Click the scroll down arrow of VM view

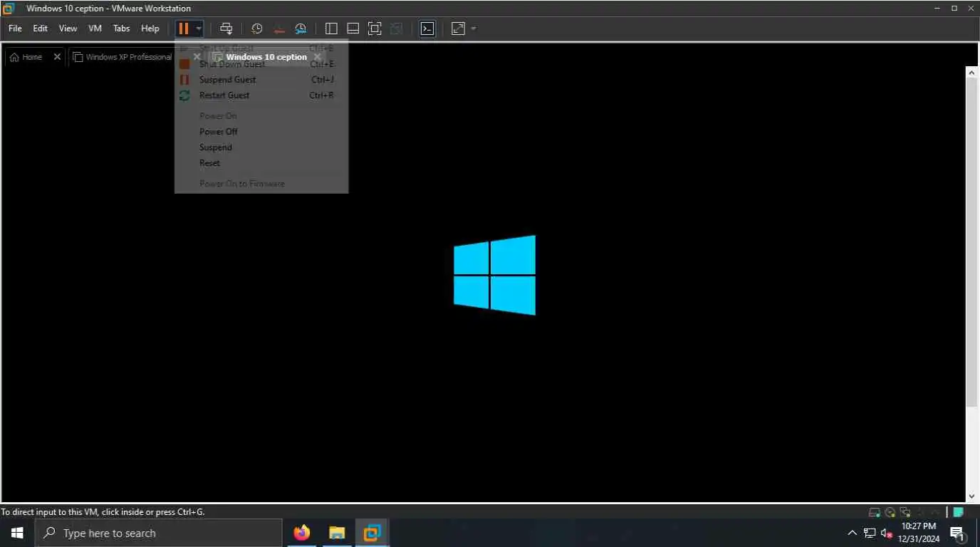[971, 496]
